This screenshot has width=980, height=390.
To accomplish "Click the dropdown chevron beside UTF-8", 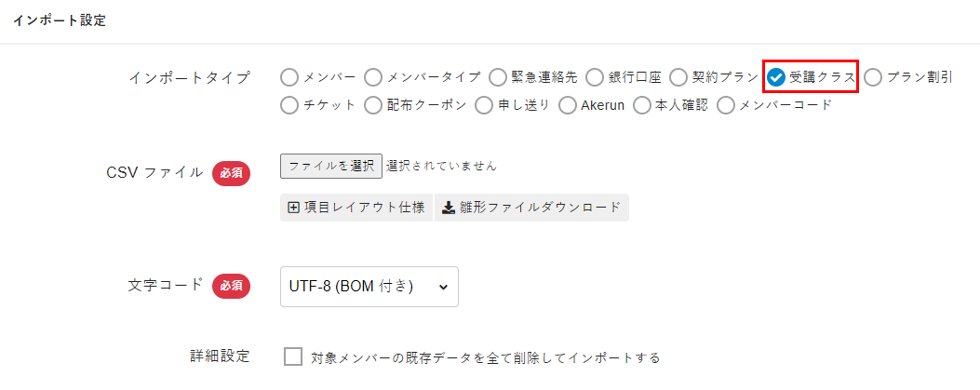I will tap(442, 287).
